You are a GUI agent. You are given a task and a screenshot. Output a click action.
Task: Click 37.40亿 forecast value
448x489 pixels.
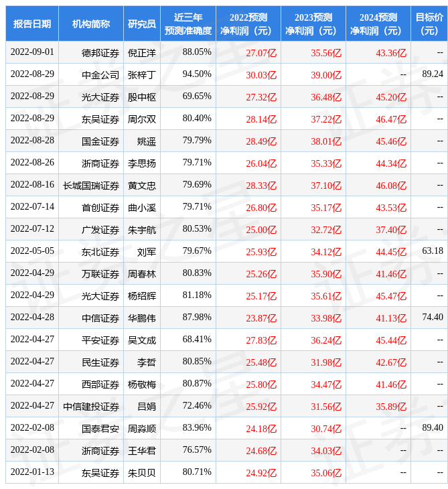(391, 230)
